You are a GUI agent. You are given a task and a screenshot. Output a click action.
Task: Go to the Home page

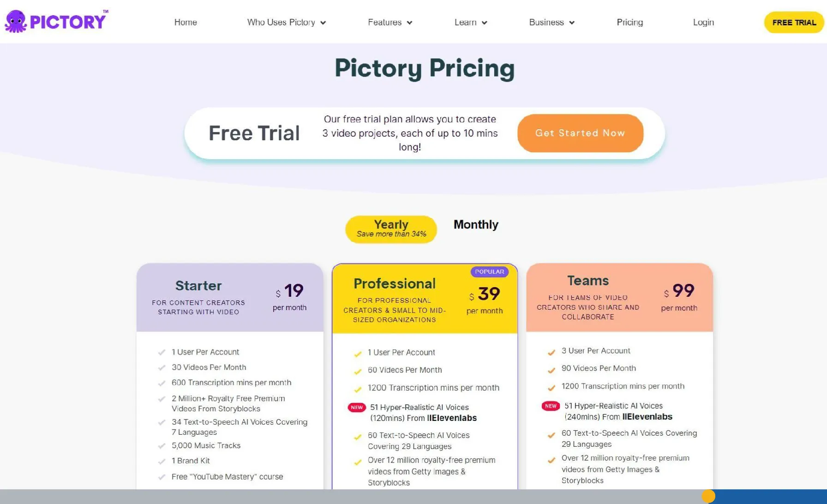(x=186, y=22)
